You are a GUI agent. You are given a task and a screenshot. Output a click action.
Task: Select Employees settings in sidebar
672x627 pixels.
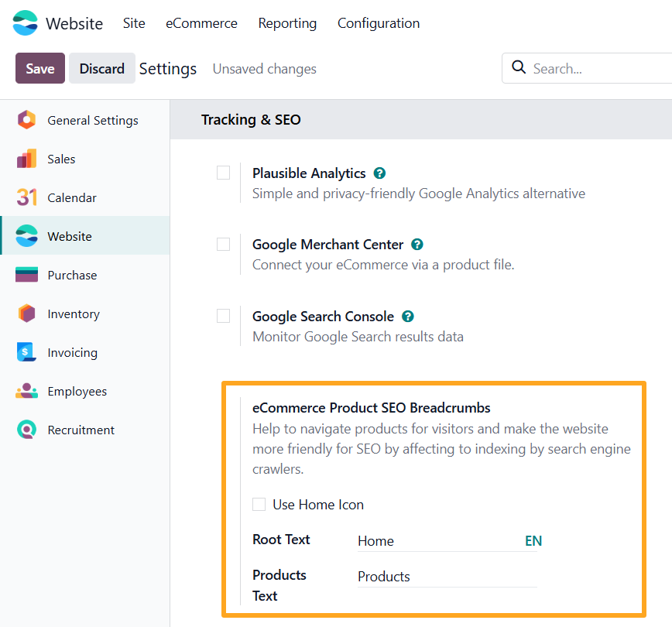pyautogui.click(x=86, y=391)
